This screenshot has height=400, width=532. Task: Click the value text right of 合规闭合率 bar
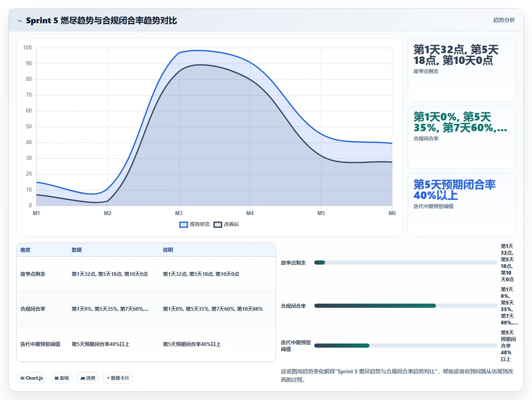pos(509,306)
